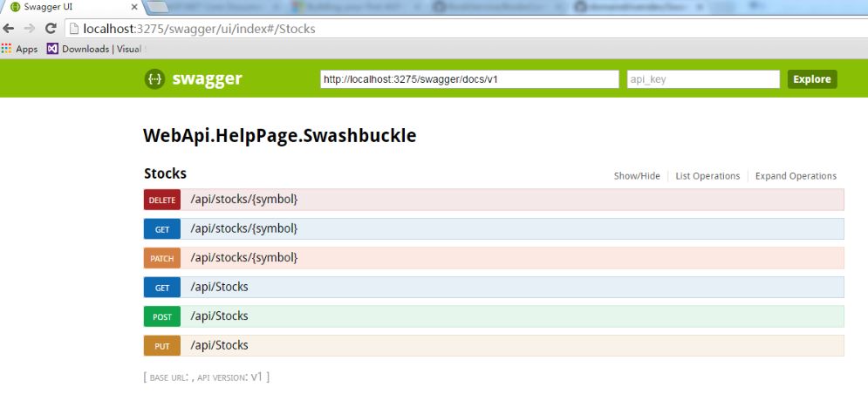Click List Operations link
The width and height of the screenshot is (868, 394).
click(x=707, y=176)
